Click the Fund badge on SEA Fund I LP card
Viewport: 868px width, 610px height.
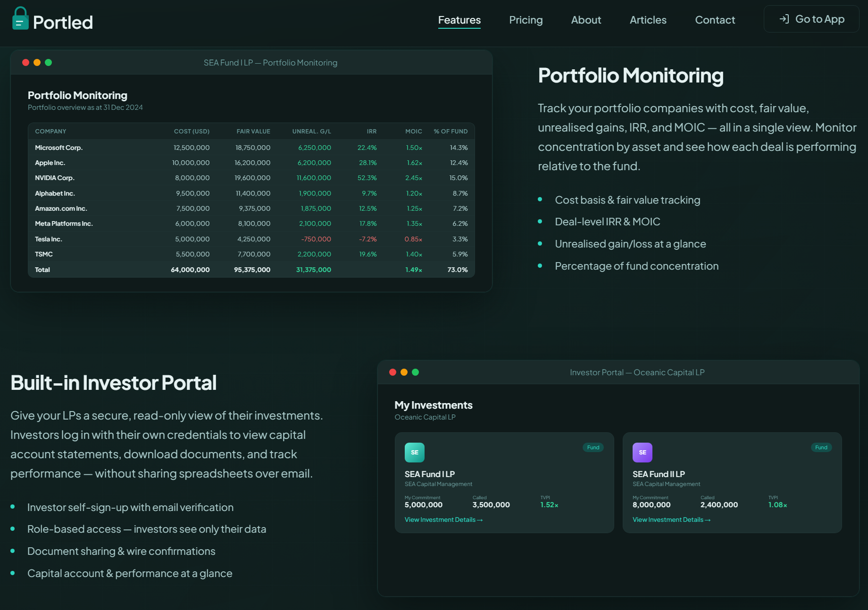pyautogui.click(x=593, y=447)
